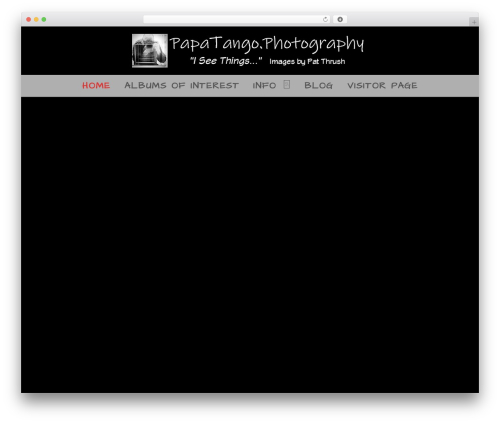Viewport: 500px width, 423px height.
Task: Click the "I See Things..." tagline text
Action: click(226, 61)
